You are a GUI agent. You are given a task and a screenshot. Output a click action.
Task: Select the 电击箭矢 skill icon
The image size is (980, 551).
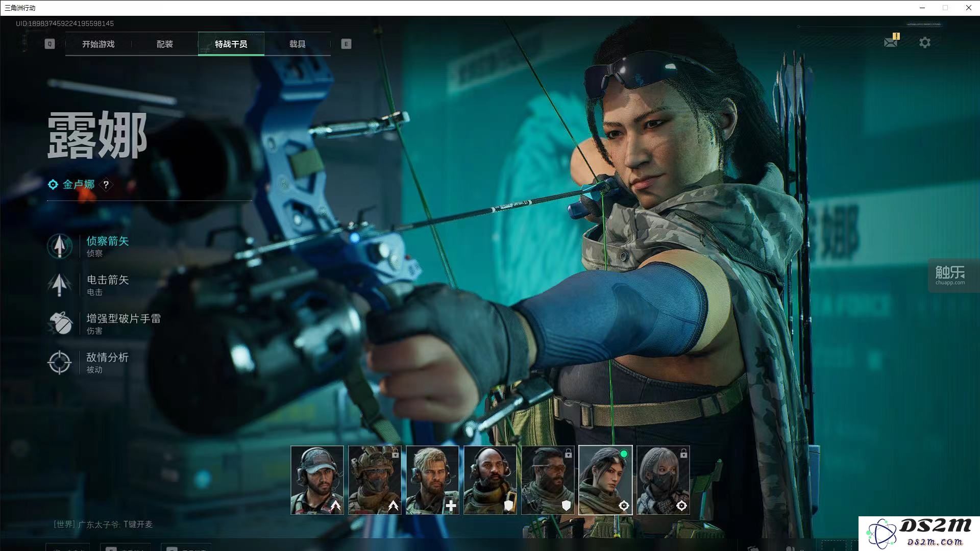60,285
